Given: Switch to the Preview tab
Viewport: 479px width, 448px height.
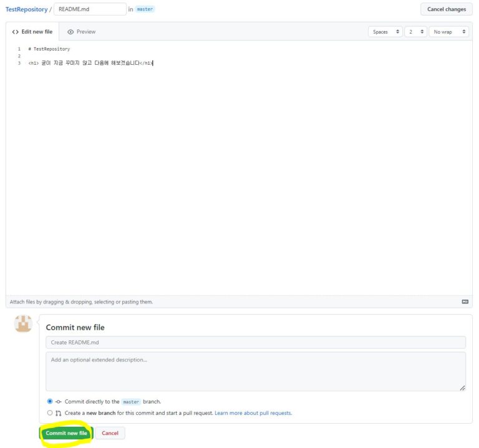Looking at the screenshot, I should (x=81, y=32).
